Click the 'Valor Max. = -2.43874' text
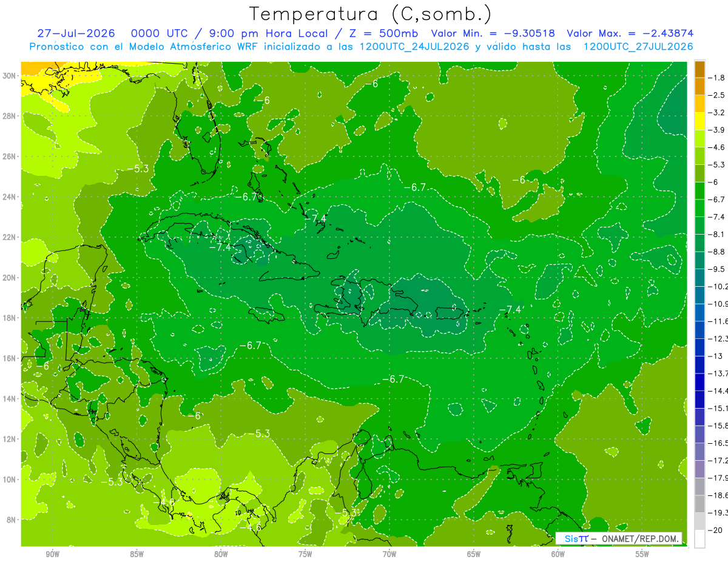The width and height of the screenshot is (728, 562). tap(630, 33)
